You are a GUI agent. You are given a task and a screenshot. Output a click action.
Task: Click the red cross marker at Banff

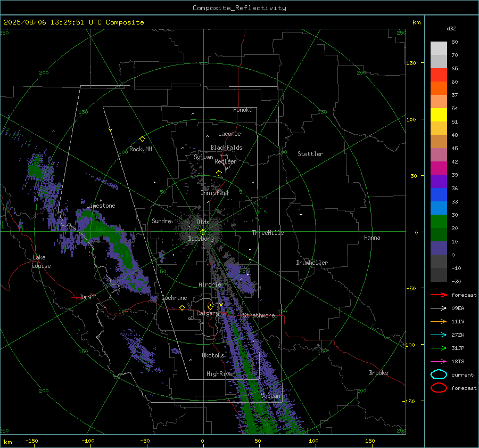(x=76, y=297)
